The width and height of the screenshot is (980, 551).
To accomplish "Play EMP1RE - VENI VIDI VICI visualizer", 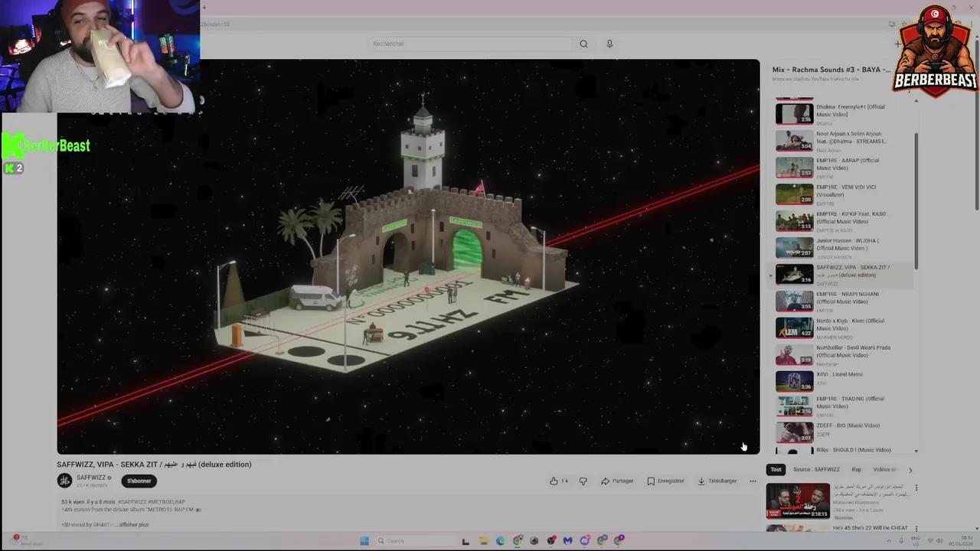I will [842, 194].
